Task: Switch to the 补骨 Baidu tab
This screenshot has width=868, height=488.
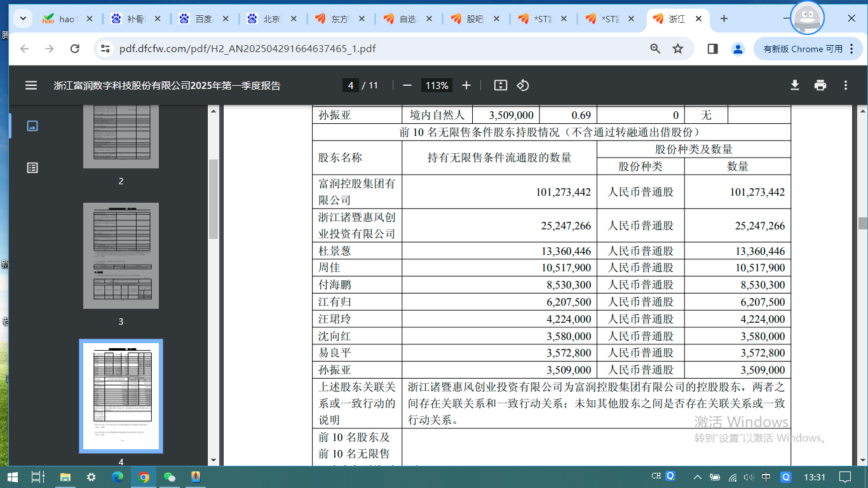Action: 136,18
